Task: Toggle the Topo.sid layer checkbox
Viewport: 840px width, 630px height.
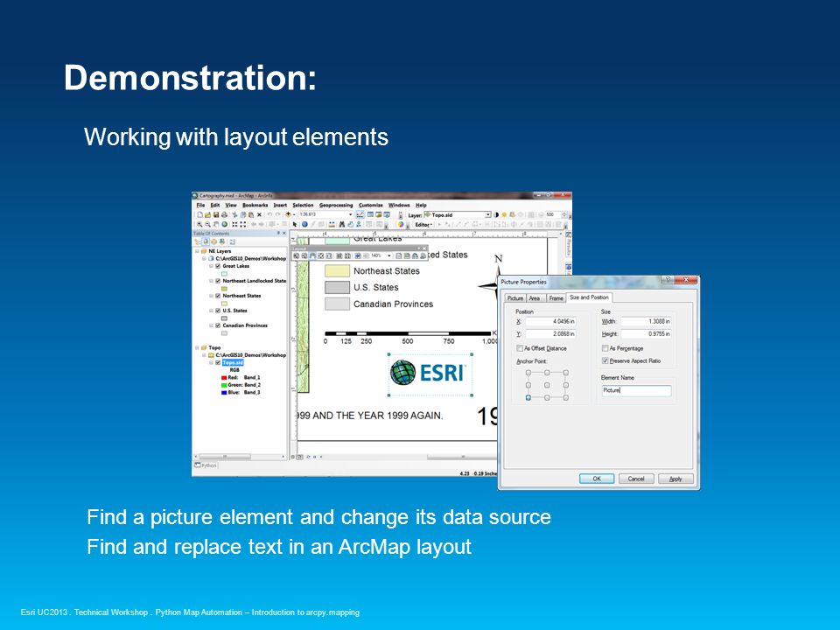Action: point(218,362)
